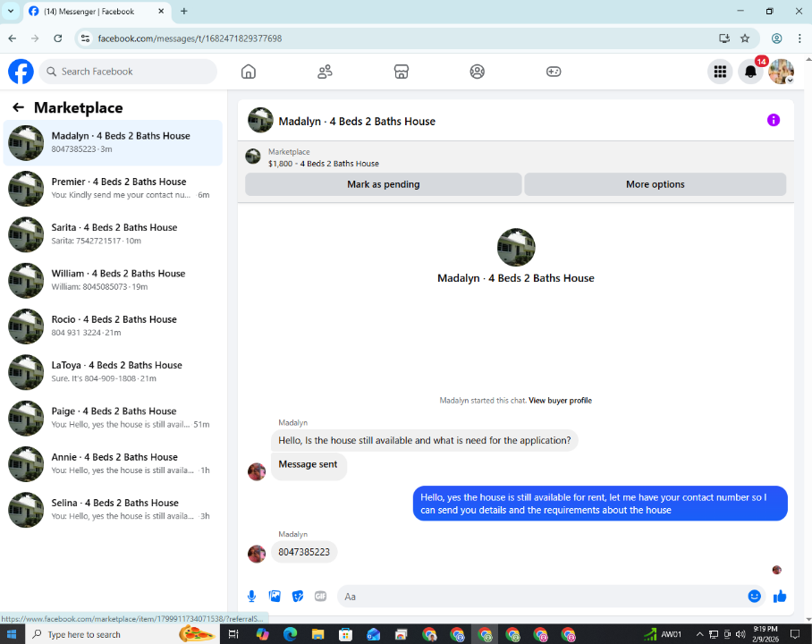Open notifications bell with 14 badge

point(750,72)
